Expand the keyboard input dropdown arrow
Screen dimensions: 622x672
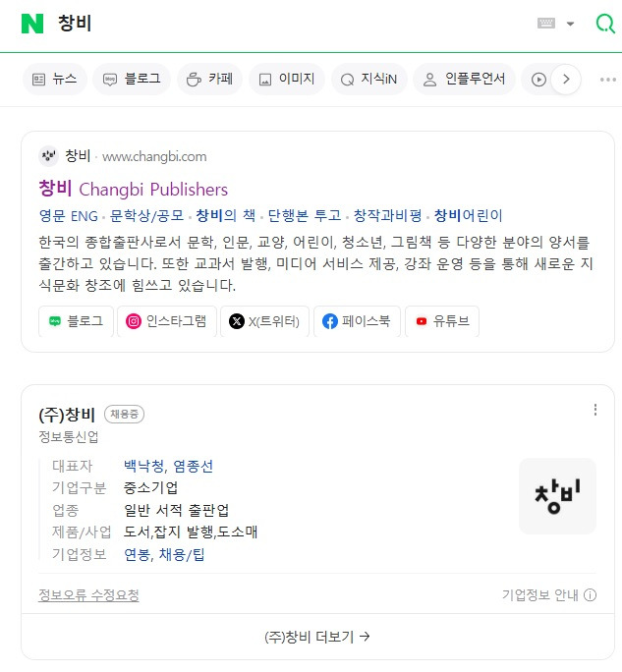click(x=570, y=24)
